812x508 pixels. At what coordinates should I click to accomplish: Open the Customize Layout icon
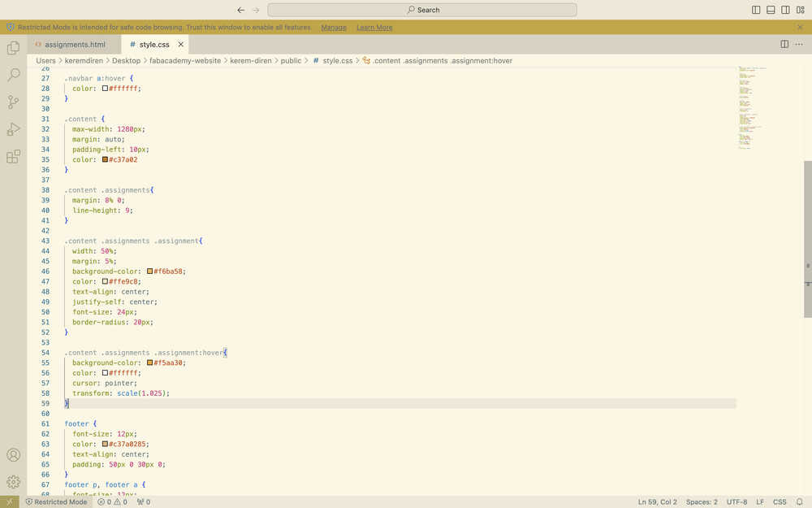tap(800, 10)
